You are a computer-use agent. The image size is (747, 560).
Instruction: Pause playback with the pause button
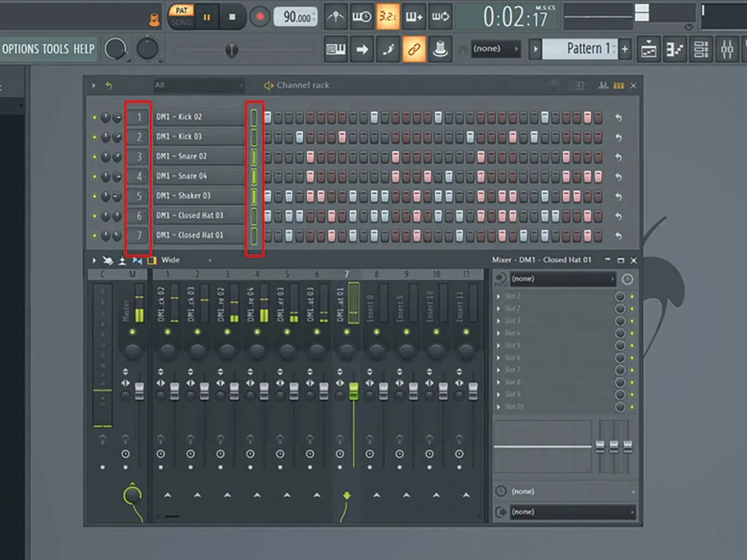coord(207,17)
